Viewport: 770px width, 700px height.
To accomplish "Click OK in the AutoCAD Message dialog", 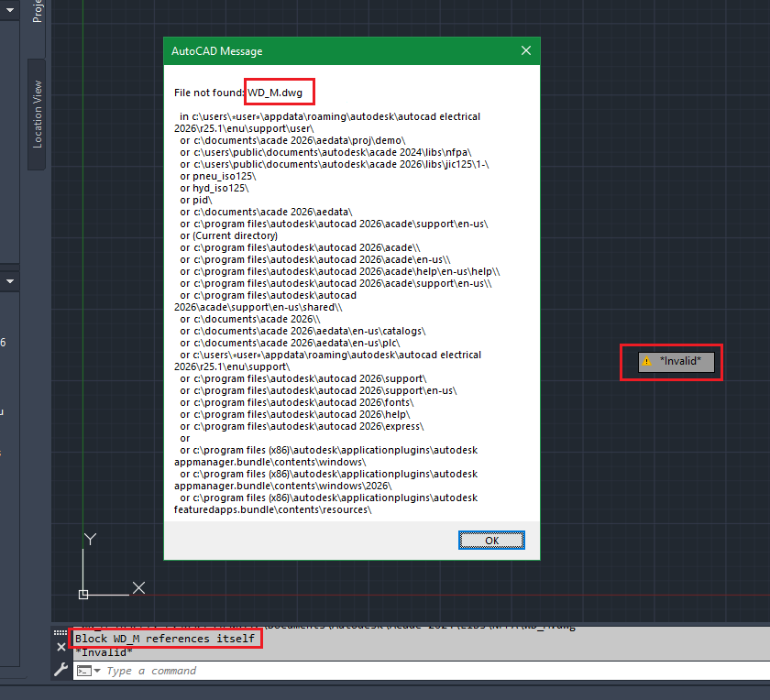I will (x=491, y=541).
